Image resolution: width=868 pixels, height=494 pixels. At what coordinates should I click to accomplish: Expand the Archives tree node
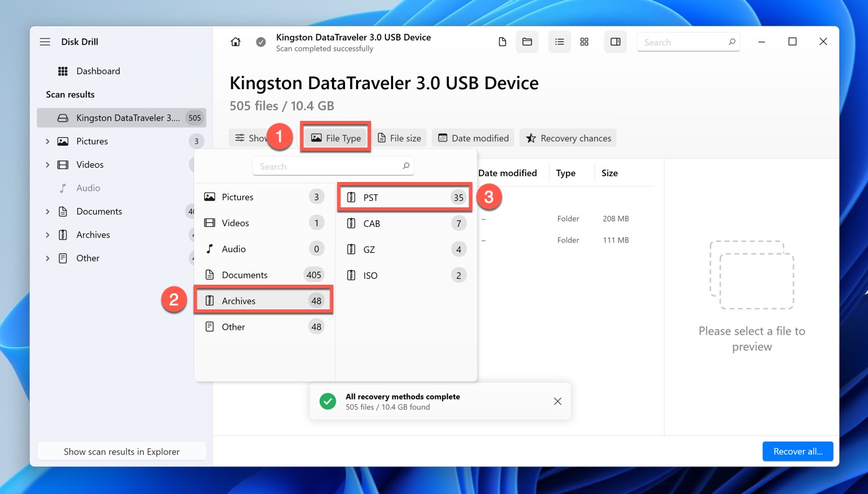(47, 235)
